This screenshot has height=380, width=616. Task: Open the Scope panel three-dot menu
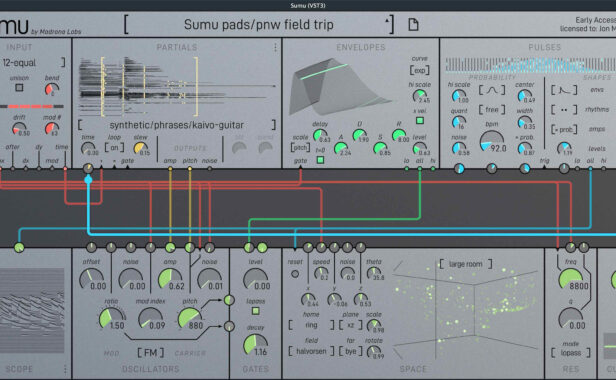[65, 369]
